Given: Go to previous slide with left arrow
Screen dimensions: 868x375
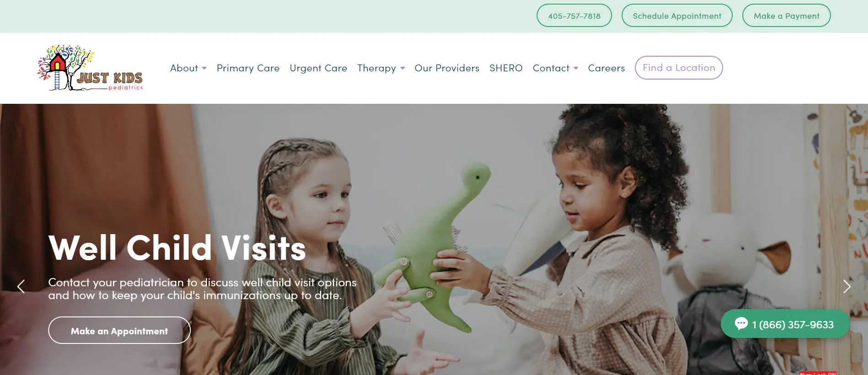Looking at the screenshot, I should [21, 286].
